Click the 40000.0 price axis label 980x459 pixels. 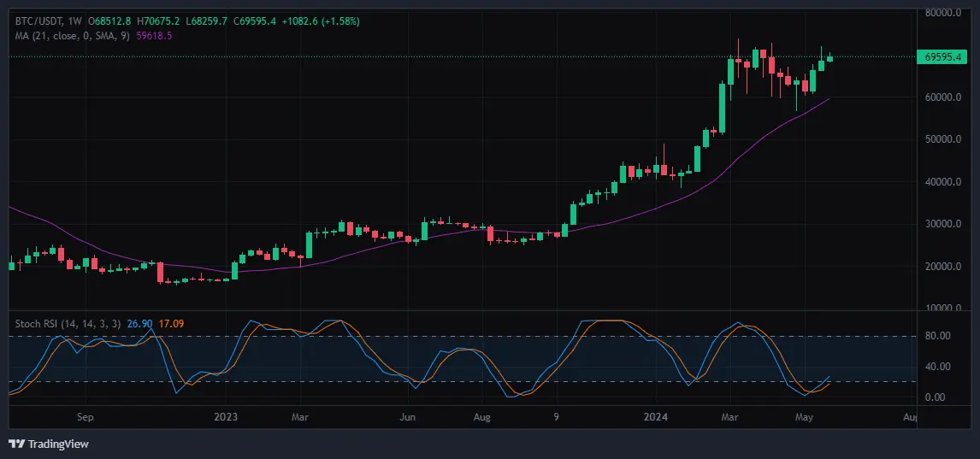(x=942, y=182)
